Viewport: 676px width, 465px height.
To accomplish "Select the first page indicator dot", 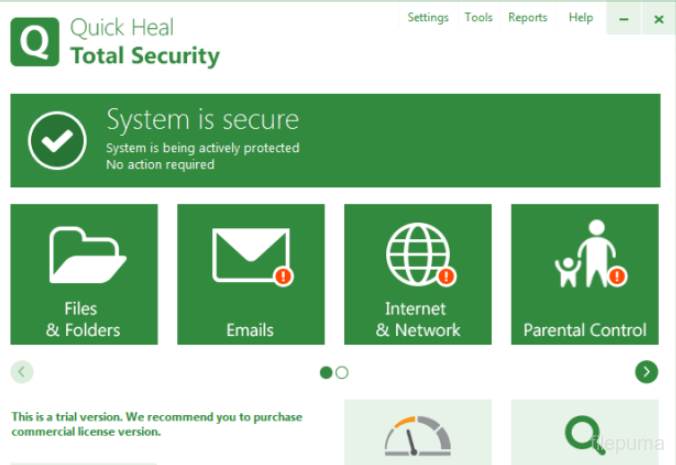I will pyautogui.click(x=326, y=372).
